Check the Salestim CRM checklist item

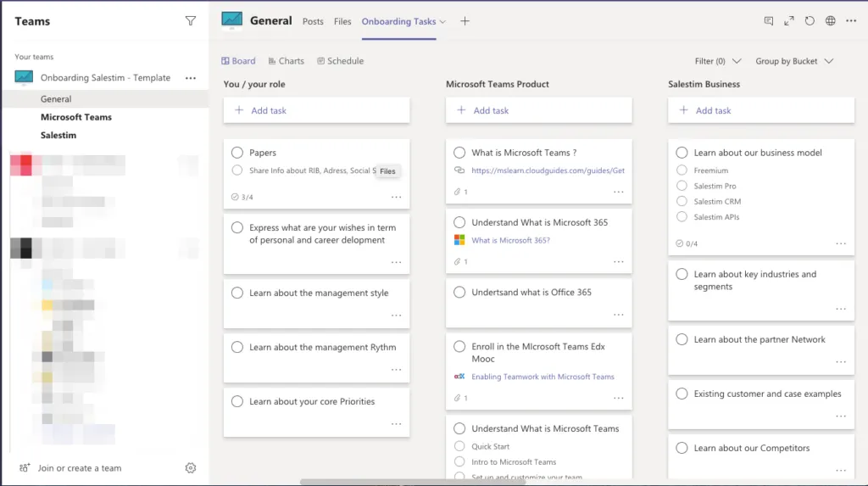pyautogui.click(x=682, y=201)
